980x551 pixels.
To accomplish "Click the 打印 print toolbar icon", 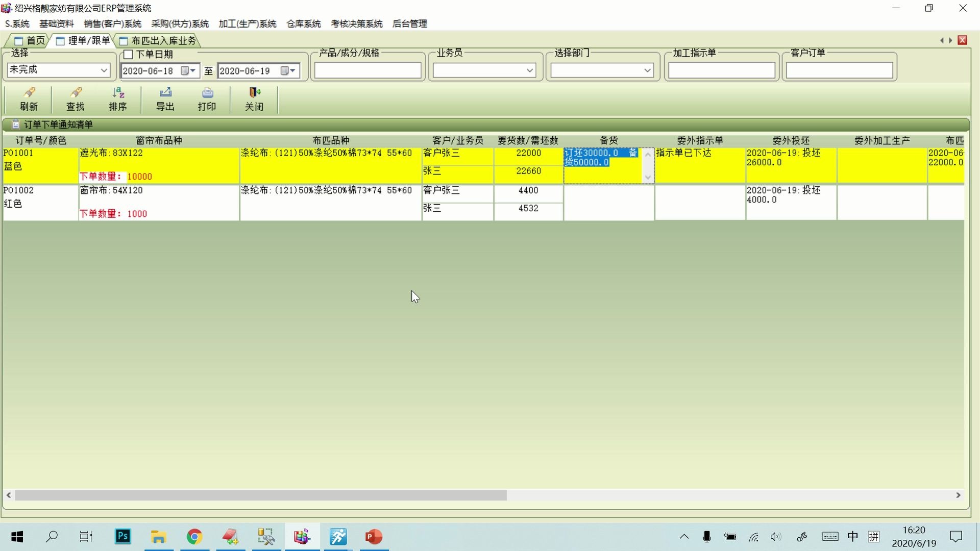I will (207, 99).
